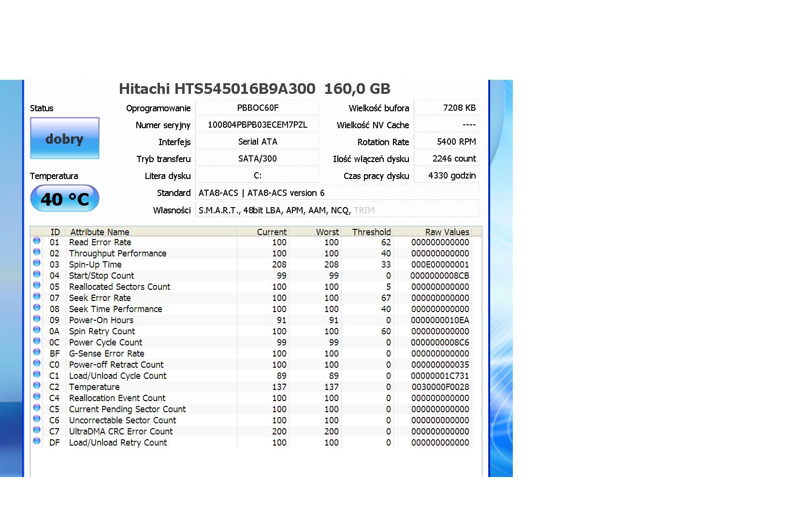
Task: Click the Worst column header
Action: [315, 232]
